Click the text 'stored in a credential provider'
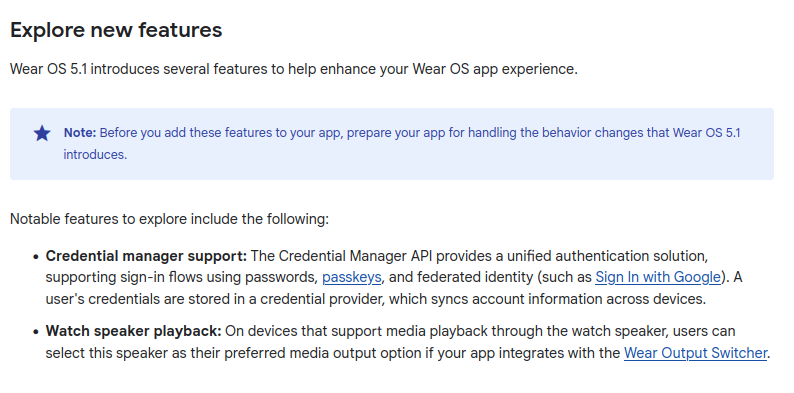The width and height of the screenshot is (794, 393). pos(275,299)
